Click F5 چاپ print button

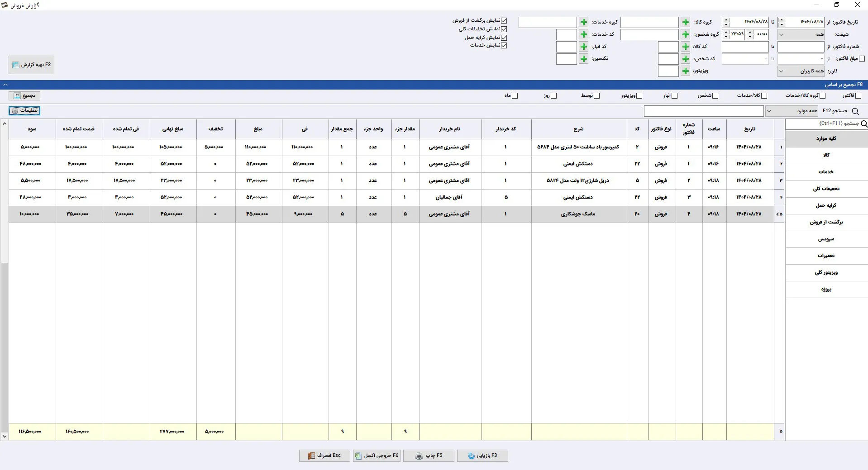coord(429,456)
